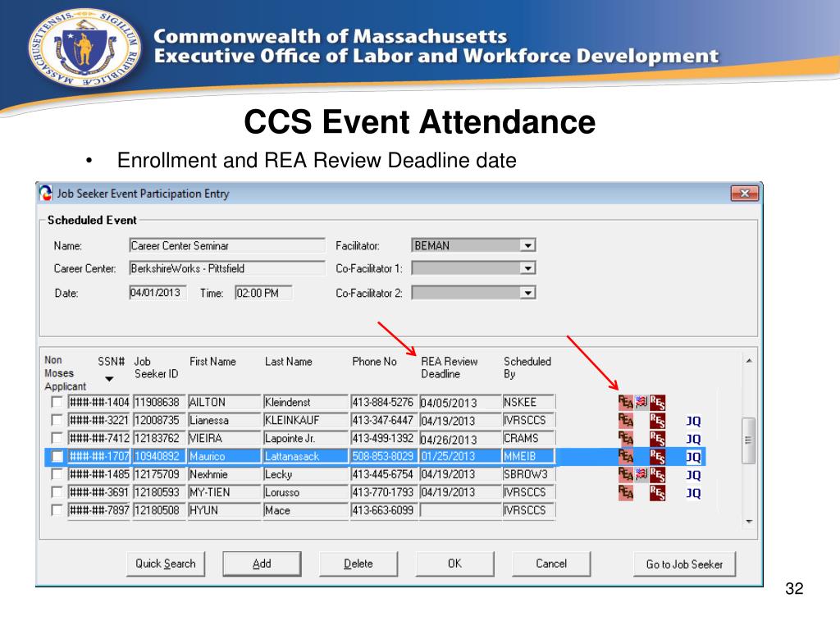Select the phone number 413-499-1392
Screen dimensions: 840x630
pyautogui.click(x=383, y=438)
